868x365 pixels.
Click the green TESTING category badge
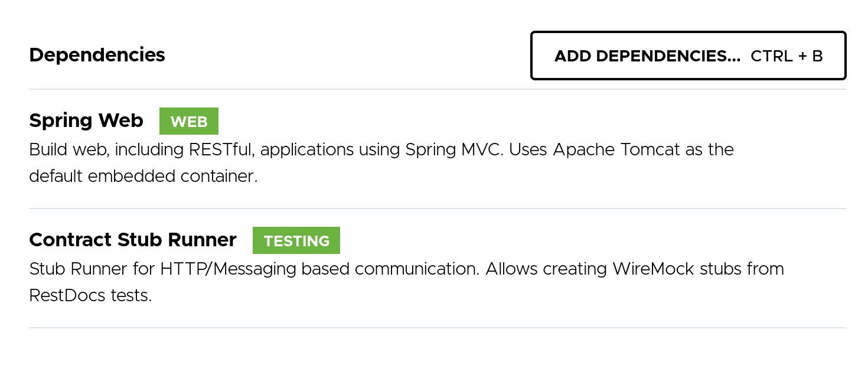[x=296, y=241]
